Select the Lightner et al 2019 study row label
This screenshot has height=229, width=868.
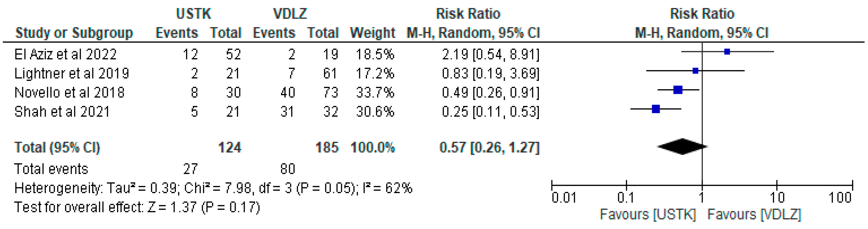pyautogui.click(x=71, y=73)
